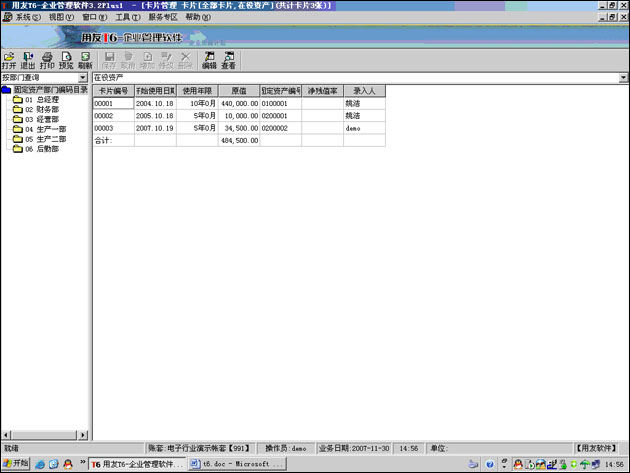Screen dimensions: 630x473
Task: Launch Internet Explorer from the quick launch
Action: [x=40, y=464]
